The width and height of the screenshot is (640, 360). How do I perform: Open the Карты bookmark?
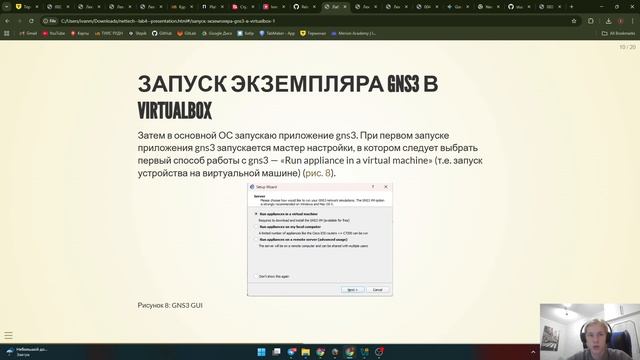coord(80,33)
